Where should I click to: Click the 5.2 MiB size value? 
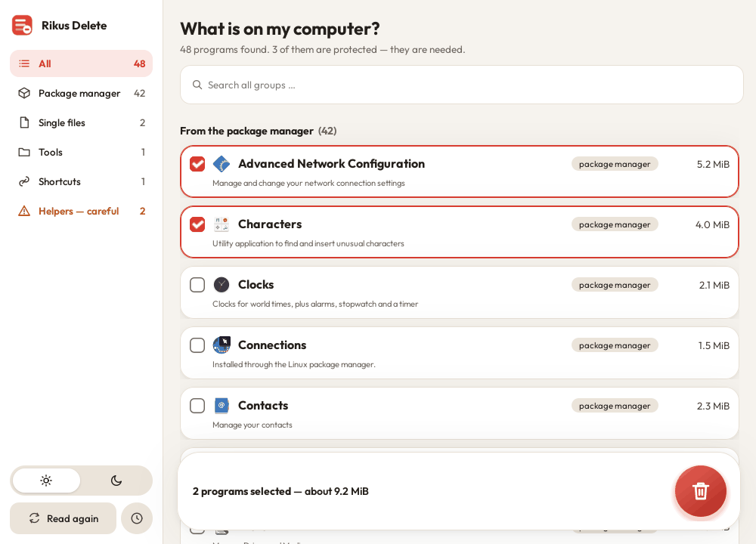pyautogui.click(x=713, y=164)
